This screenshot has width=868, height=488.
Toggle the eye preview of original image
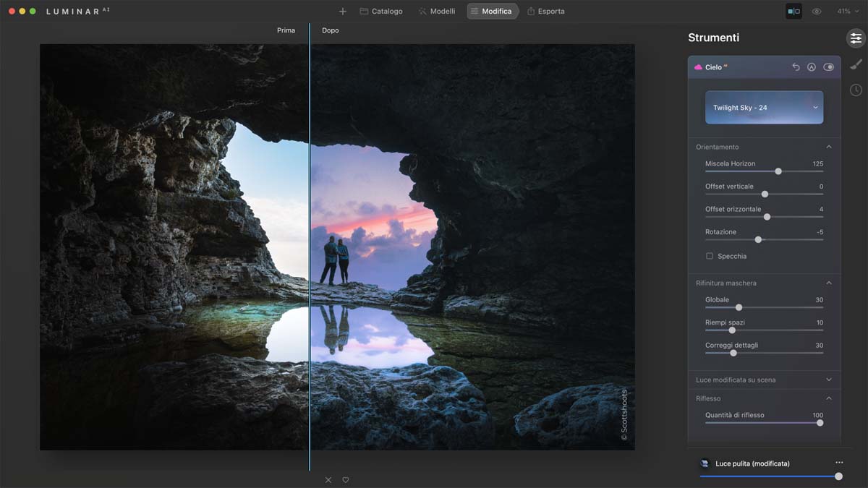point(817,12)
